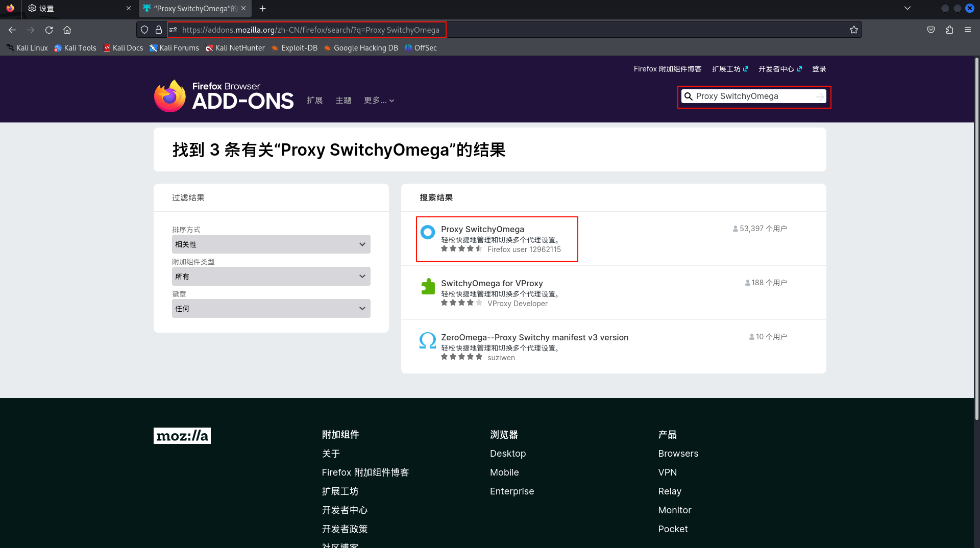This screenshot has height=548, width=980.
Task: Click the add-ons search input field
Action: pos(750,96)
